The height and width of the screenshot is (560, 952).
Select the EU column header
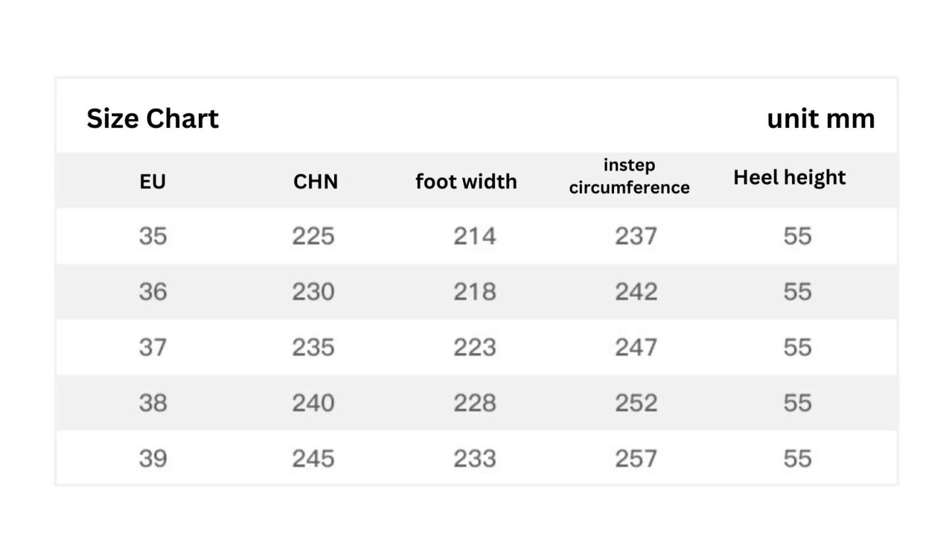152,181
